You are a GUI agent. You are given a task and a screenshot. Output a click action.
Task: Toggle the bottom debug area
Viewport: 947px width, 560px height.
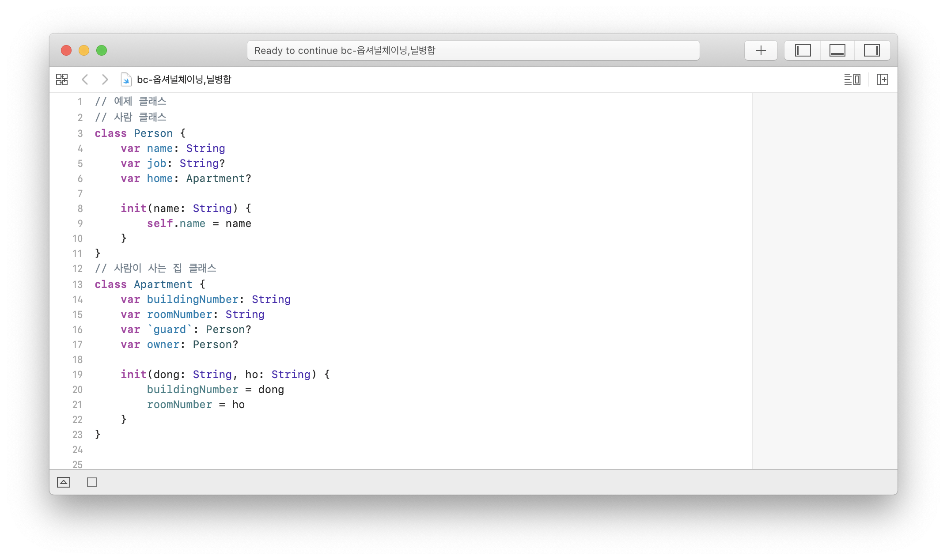pyautogui.click(x=837, y=50)
